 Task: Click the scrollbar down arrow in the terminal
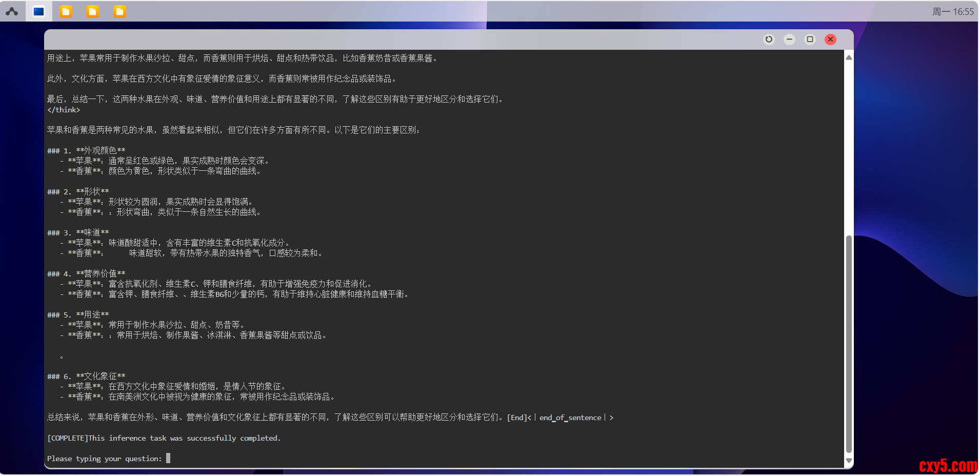click(x=849, y=461)
